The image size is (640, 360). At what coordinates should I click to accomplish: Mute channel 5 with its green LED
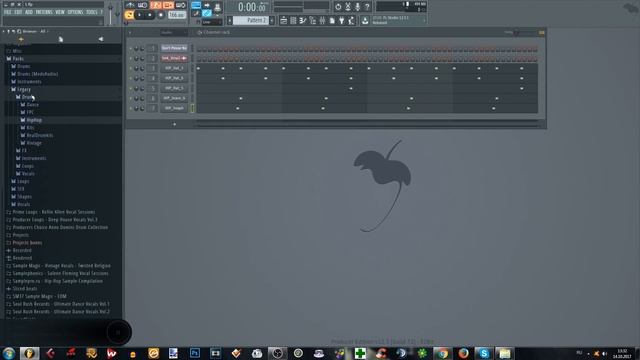(x=131, y=88)
